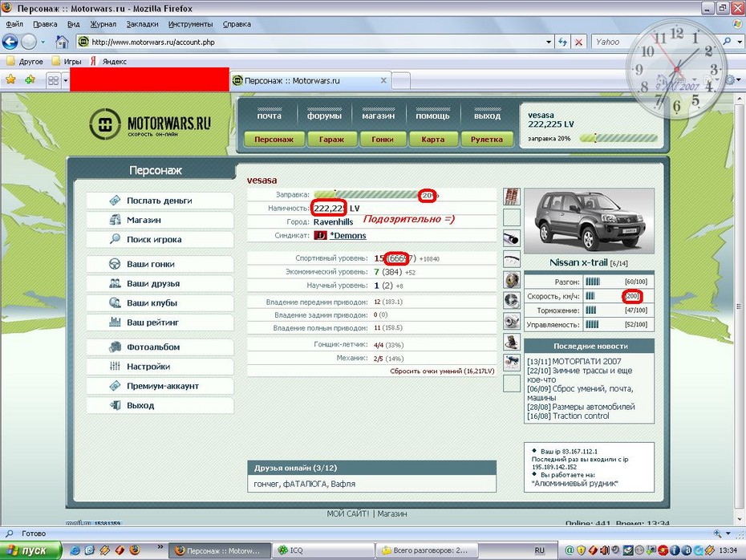Open the помощь top navigation item

point(432,116)
